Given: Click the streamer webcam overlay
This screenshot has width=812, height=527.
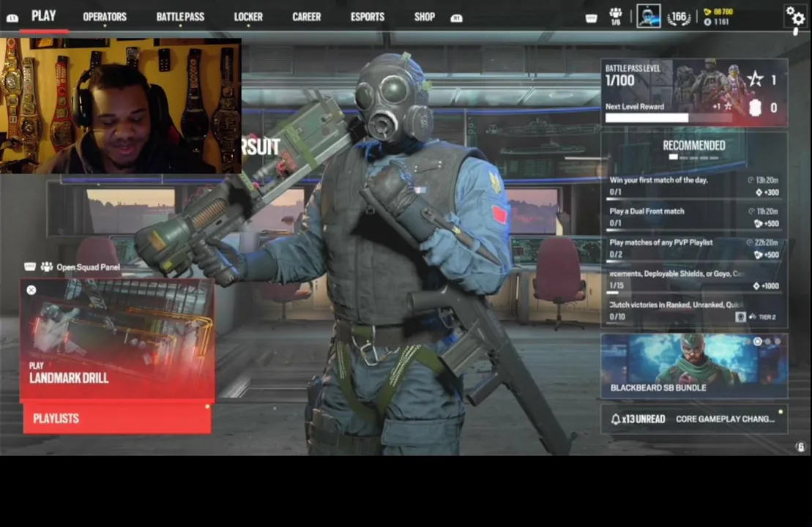Looking at the screenshot, I should pyautogui.click(x=121, y=105).
